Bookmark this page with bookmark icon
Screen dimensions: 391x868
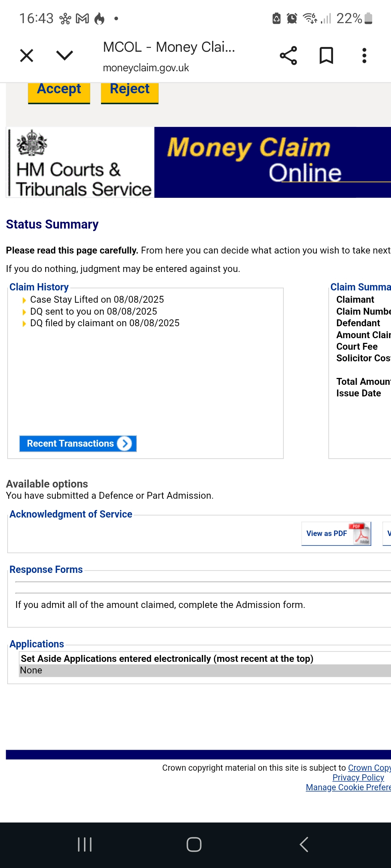point(326,56)
